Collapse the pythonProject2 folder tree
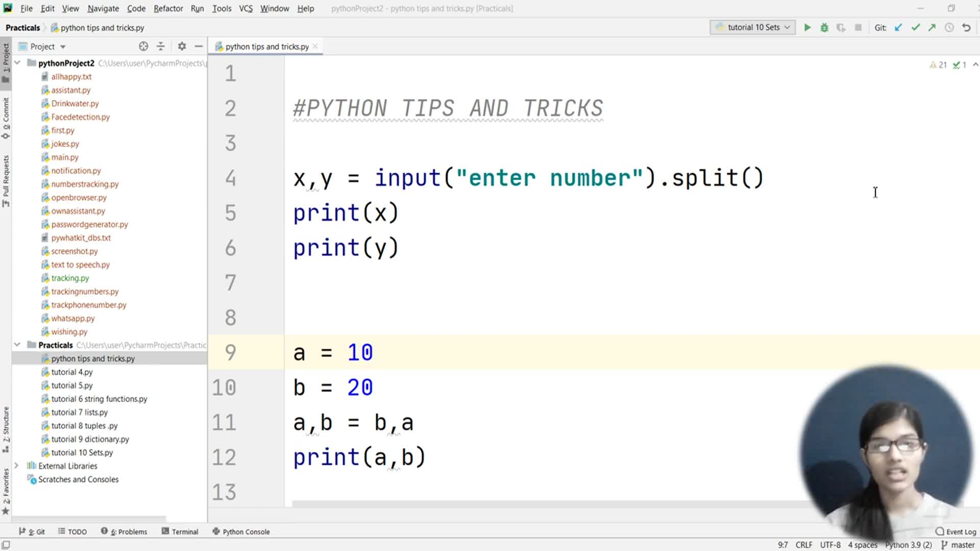This screenshot has width=980, height=551. 17,63
